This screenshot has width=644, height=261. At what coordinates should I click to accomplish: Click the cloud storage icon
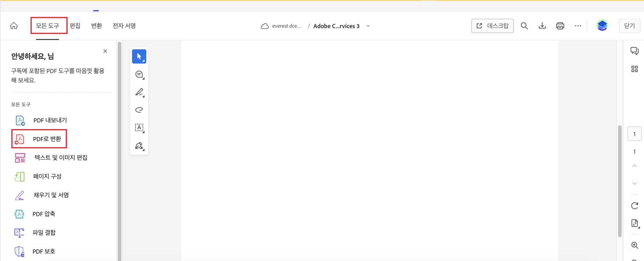coord(265,26)
